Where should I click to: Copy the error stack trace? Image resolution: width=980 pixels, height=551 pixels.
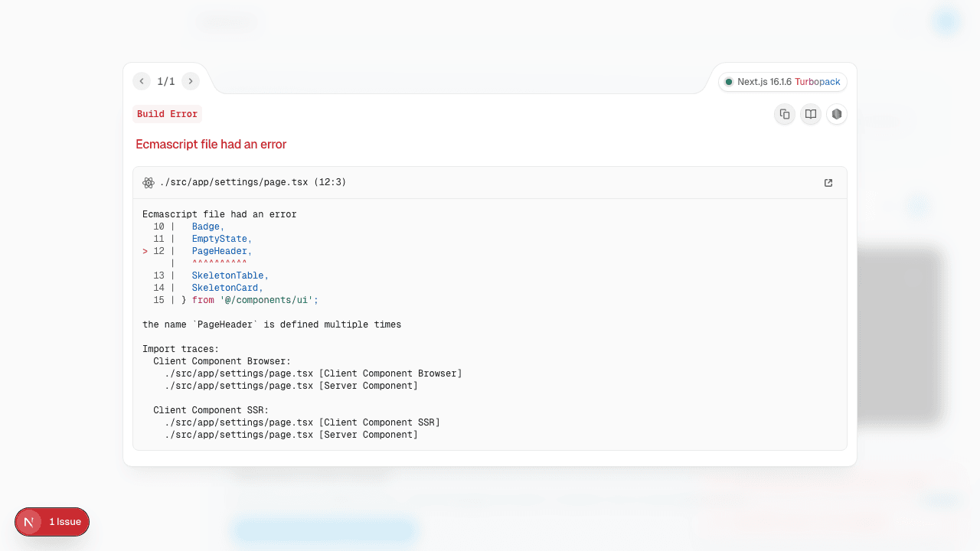coord(784,113)
